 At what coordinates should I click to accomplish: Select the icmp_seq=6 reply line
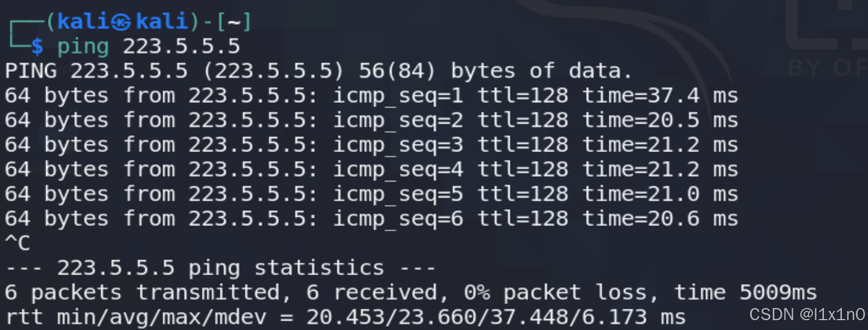[372, 219]
